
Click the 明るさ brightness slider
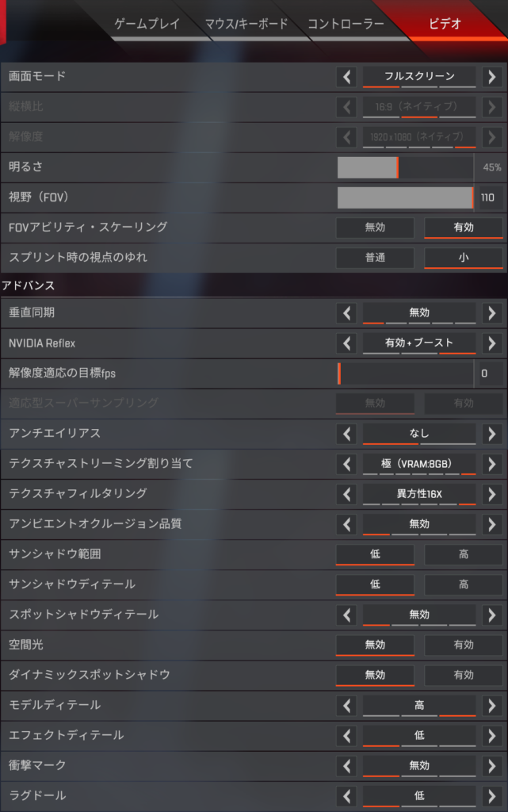pos(405,168)
